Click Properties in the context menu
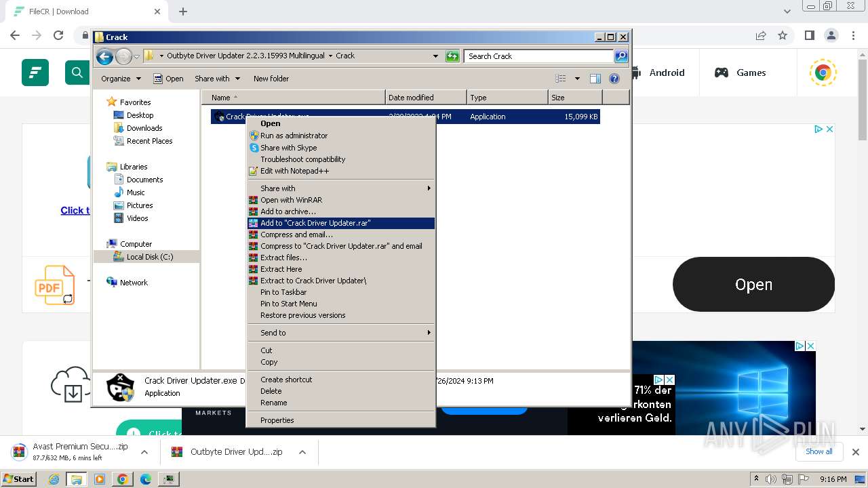This screenshot has height=488, width=868. point(340,420)
